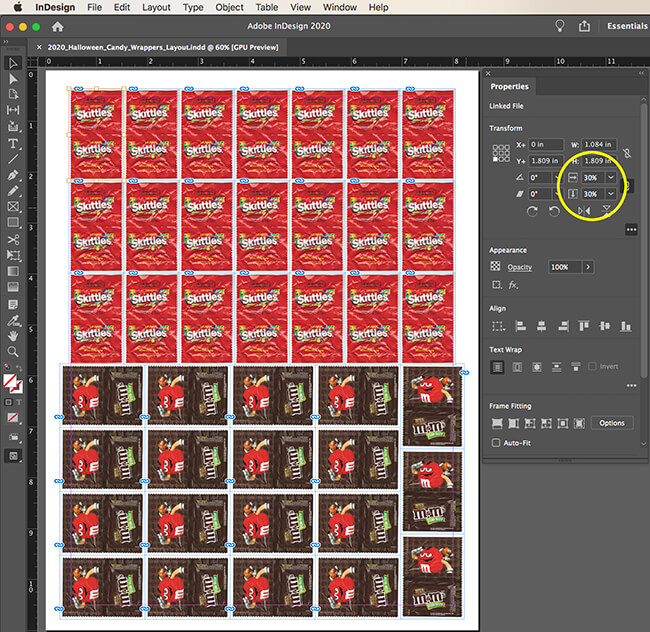This screenshot has width=650, height=632.
Task: Click the Apply None swatch
Action: (x=12, y=418)
